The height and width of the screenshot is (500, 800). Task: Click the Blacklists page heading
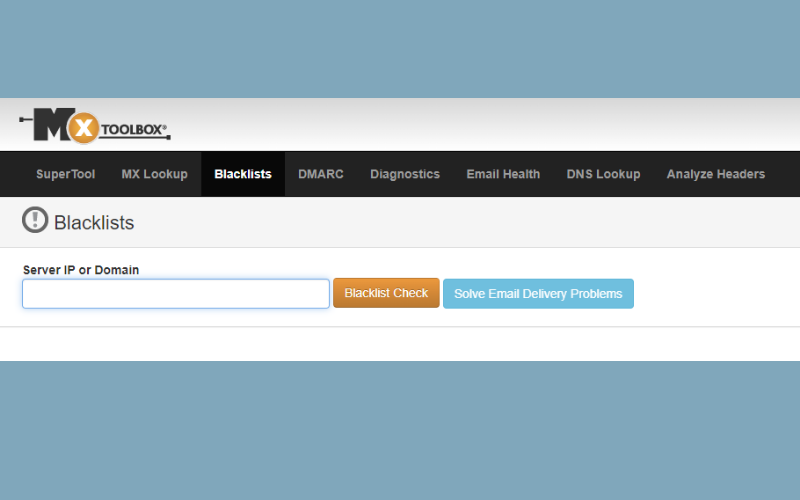(94, 223)
